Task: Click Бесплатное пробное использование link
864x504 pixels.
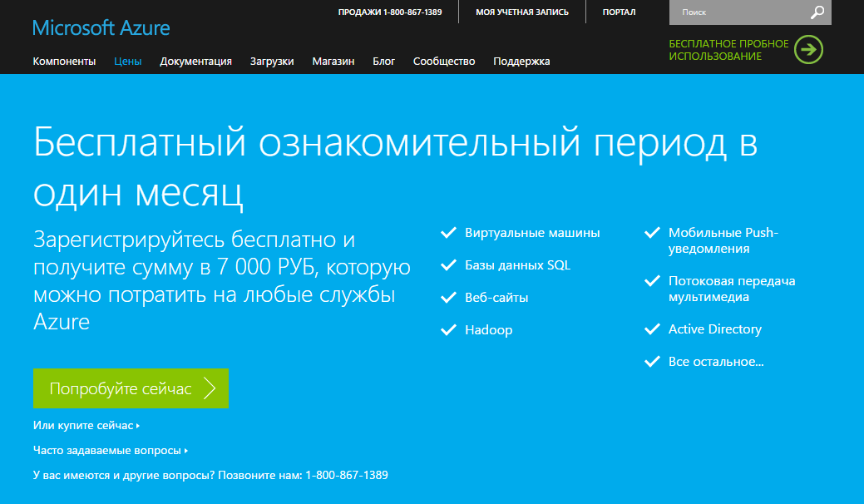Action: click(x=728, y=50)
